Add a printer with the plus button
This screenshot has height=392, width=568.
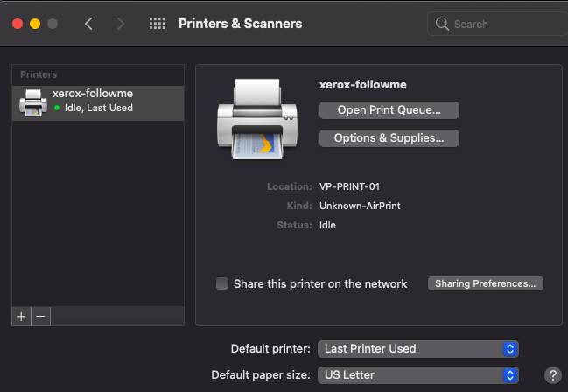(x=21, y=316)
